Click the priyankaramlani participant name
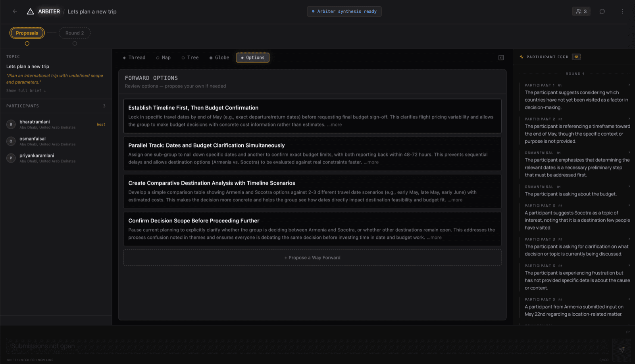This screenshot has height=364, width=635. pyautogui.click(x=37, y=155)
